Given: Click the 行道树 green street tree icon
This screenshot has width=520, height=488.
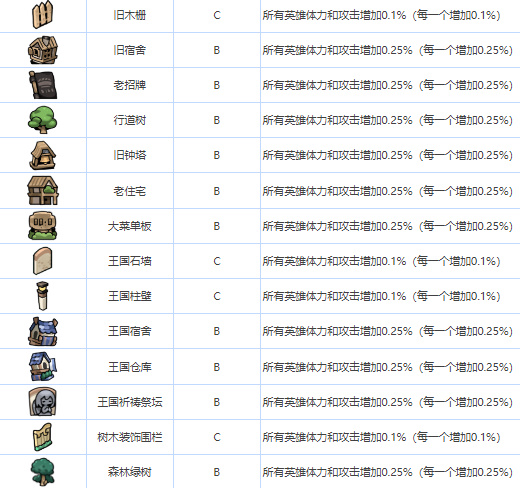Looking at the screenshot, I should point(42,120).
